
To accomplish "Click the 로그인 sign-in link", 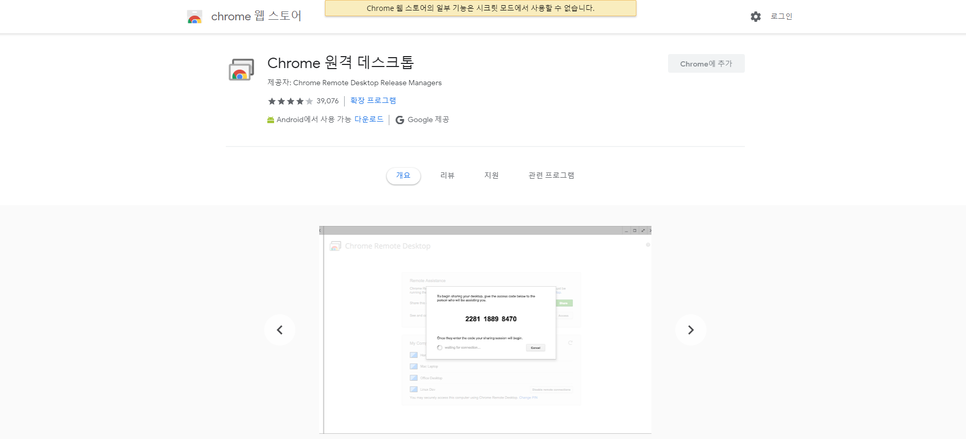I will [x=781, y=17].
